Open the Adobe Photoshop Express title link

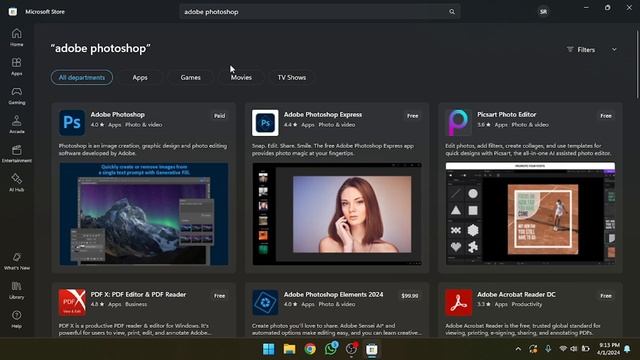[323, 115]
